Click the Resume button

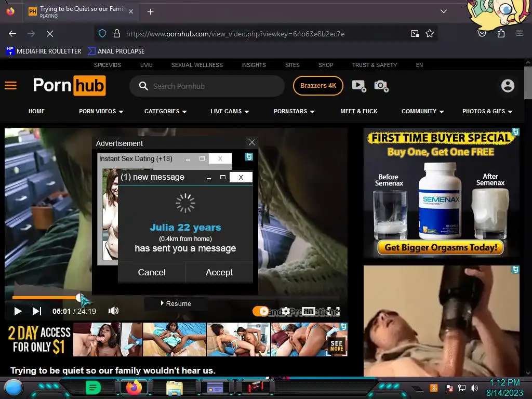point(176,303)
